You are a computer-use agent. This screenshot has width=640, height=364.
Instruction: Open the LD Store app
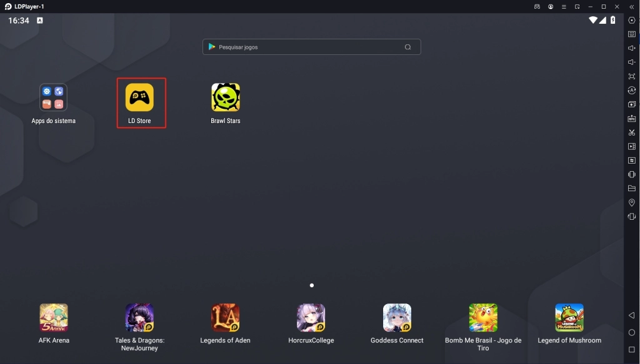[x=139, y=98]
